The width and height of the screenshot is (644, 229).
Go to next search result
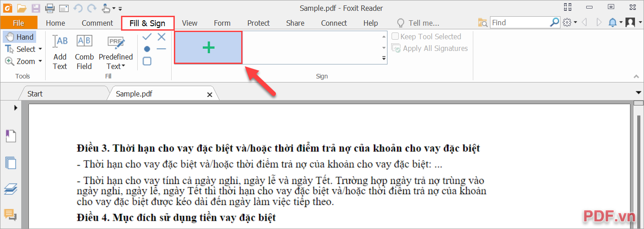(x=599, y=23)
